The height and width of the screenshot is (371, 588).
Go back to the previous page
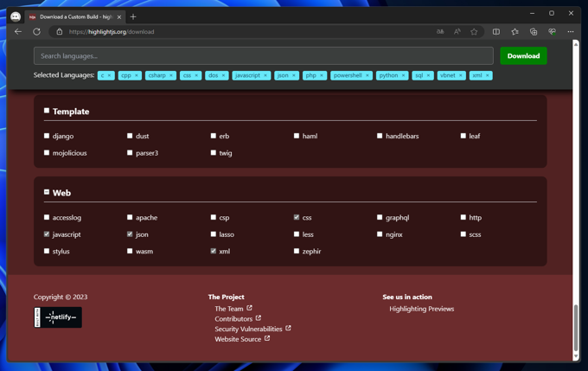[17, 31]
